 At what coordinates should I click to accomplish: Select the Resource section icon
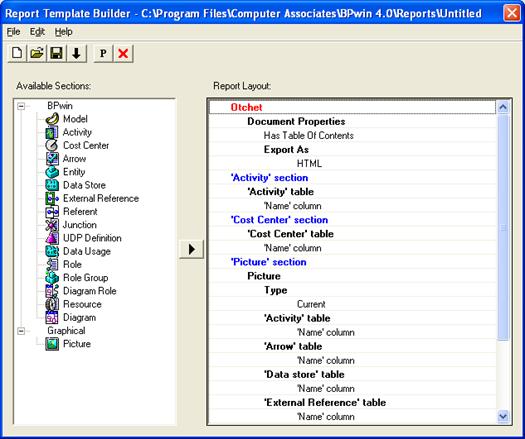click(52, 304)
